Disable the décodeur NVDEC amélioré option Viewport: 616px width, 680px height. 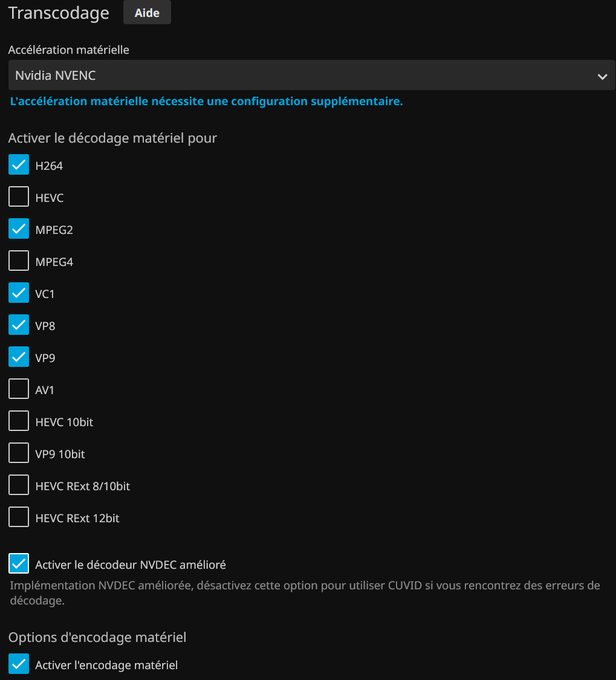19,564
